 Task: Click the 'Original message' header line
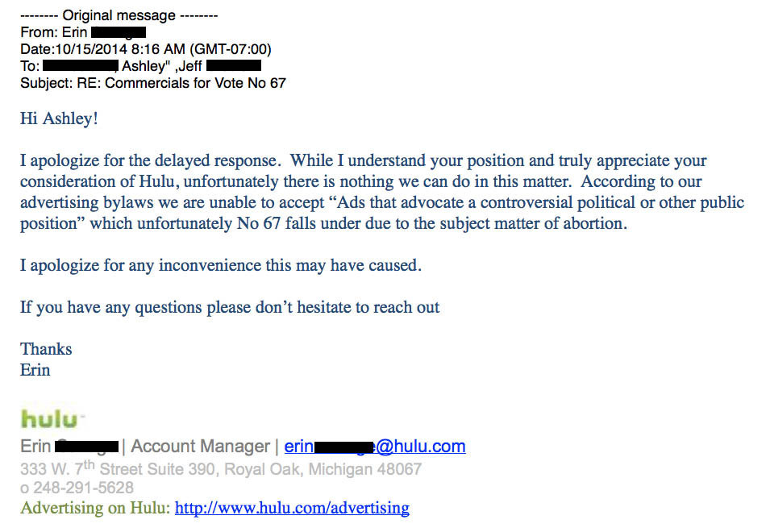(x=119, y=15)
